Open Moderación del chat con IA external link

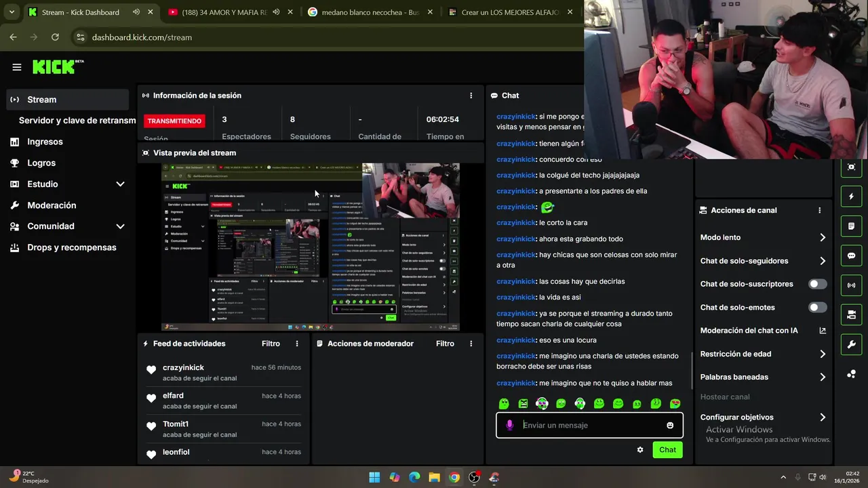coord(823,331)
